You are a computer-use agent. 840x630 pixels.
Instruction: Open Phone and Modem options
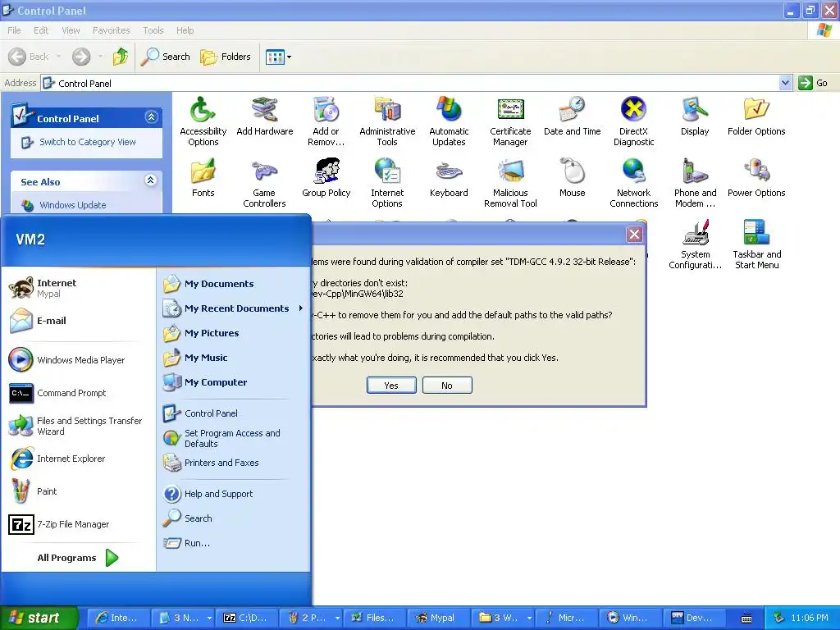click(695, 183)
